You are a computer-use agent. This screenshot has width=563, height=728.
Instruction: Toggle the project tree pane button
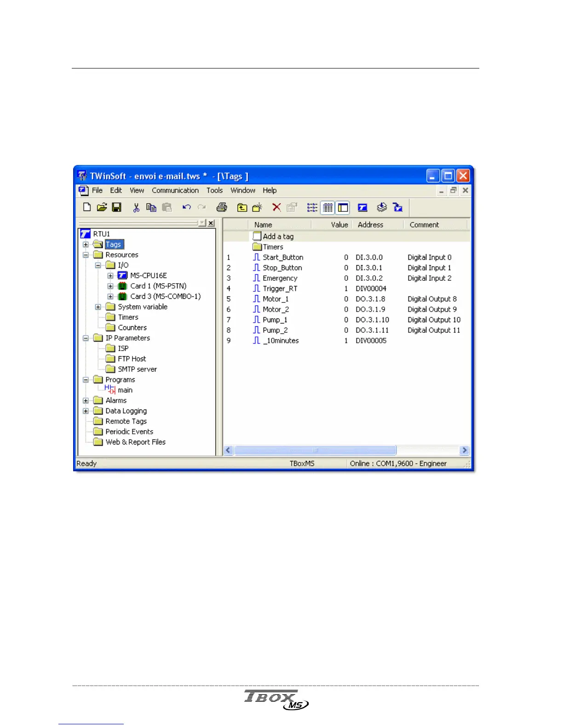pos(343,208)
